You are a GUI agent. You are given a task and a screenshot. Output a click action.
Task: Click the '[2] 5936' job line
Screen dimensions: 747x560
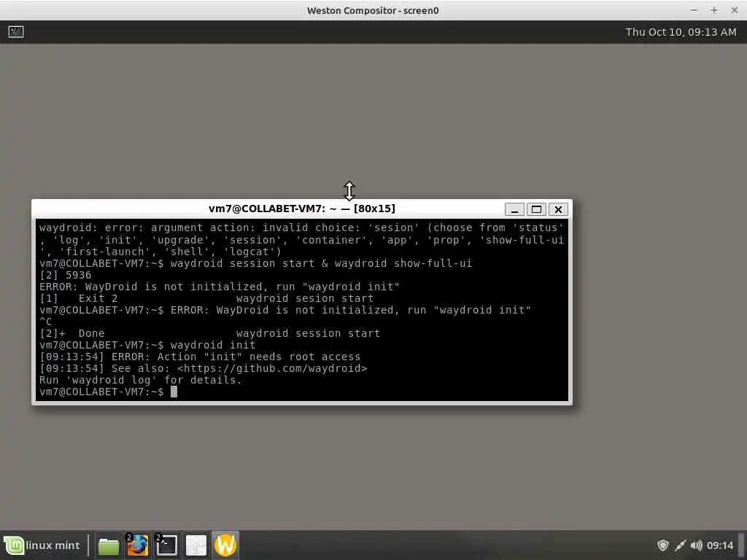65,275
